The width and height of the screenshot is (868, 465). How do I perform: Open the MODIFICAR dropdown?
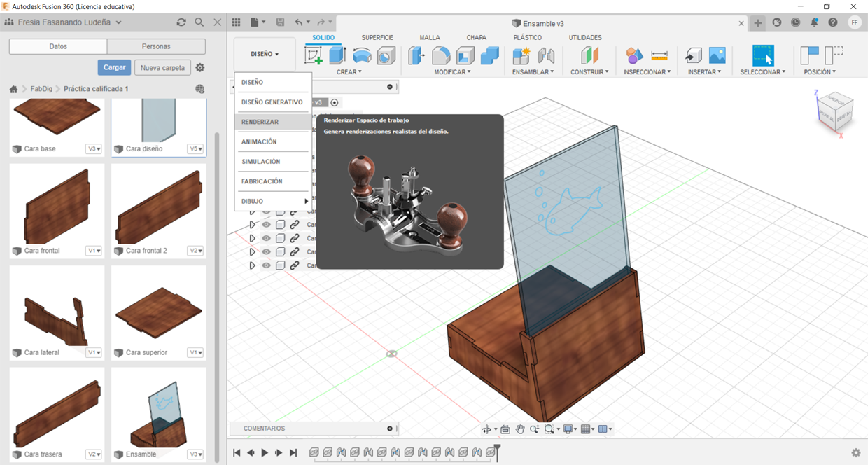tap(452, 71)
